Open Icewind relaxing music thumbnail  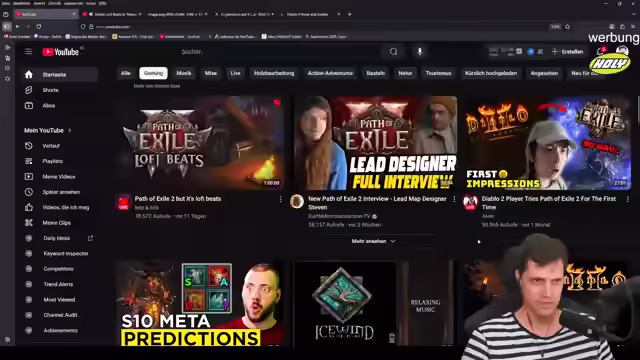coord(373,304)
